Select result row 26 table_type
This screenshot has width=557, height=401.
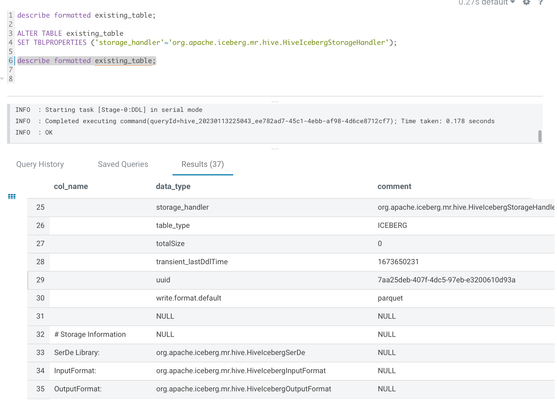pyautogui.click(x=291, y=226)
